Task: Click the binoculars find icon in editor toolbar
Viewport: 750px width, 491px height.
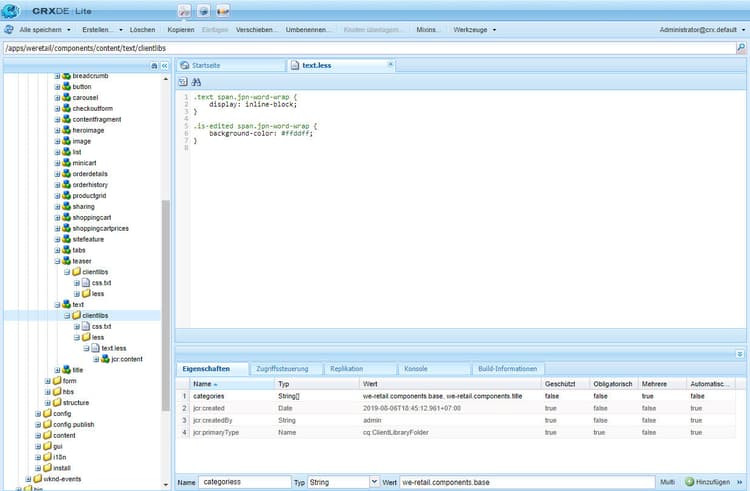Action: point(196,81)
